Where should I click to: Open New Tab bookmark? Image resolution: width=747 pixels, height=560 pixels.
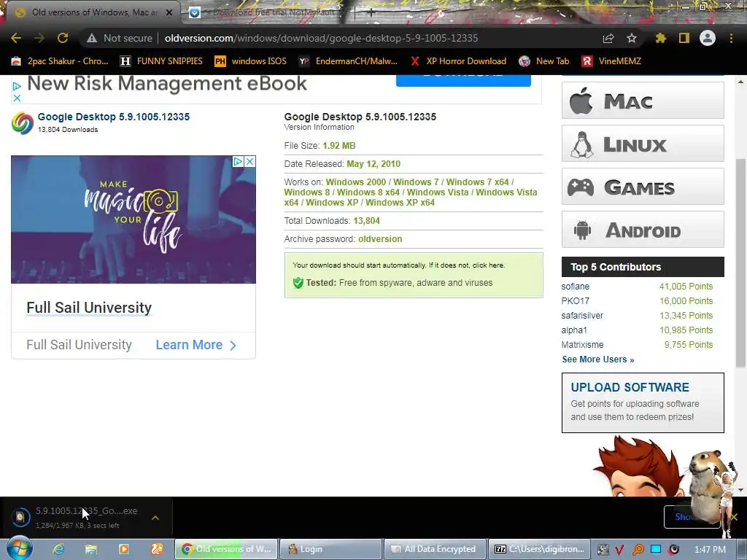click(544, 61)
